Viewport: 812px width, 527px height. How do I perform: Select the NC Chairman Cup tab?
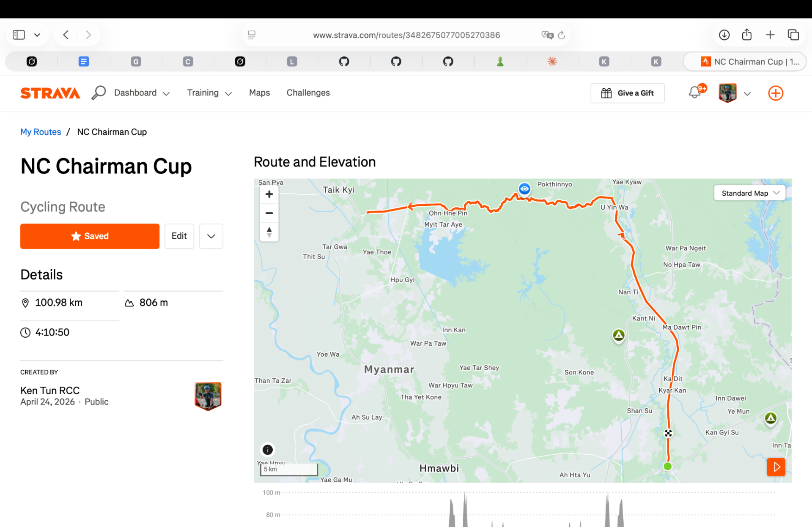point(745,62)
